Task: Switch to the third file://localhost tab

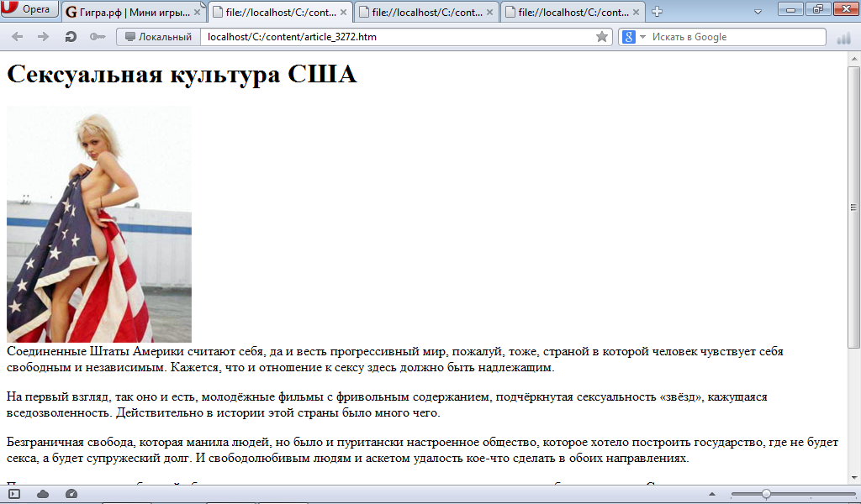Action: (426, 12)
